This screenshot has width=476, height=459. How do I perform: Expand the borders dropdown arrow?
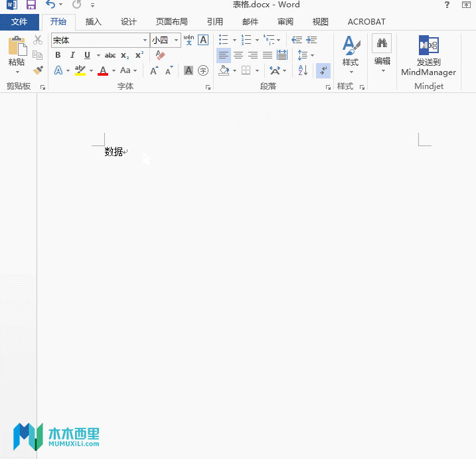pos(258,71)
